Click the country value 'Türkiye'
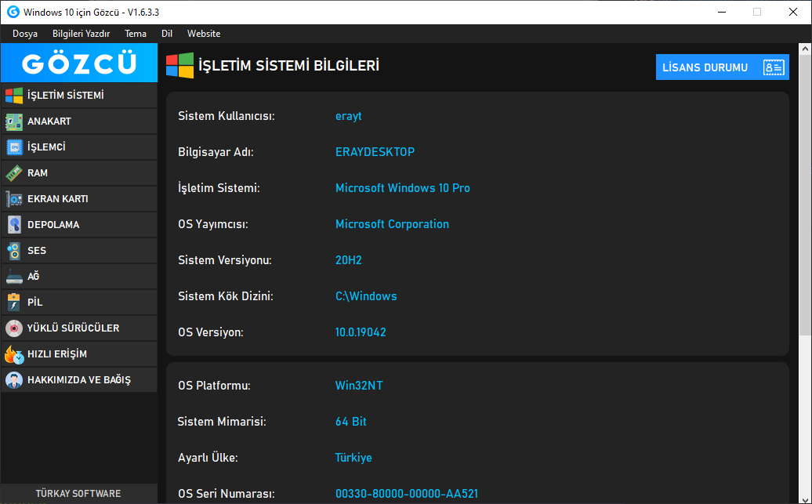 353,458
